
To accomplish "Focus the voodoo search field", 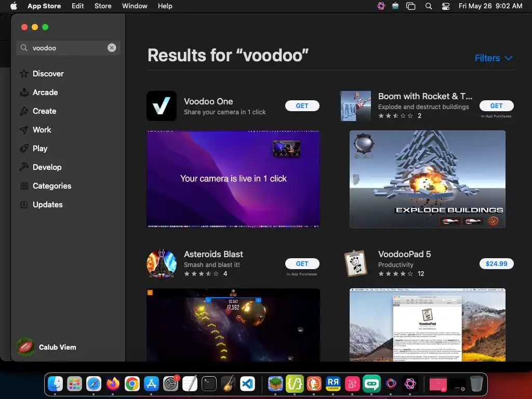I will coord(68,48).
